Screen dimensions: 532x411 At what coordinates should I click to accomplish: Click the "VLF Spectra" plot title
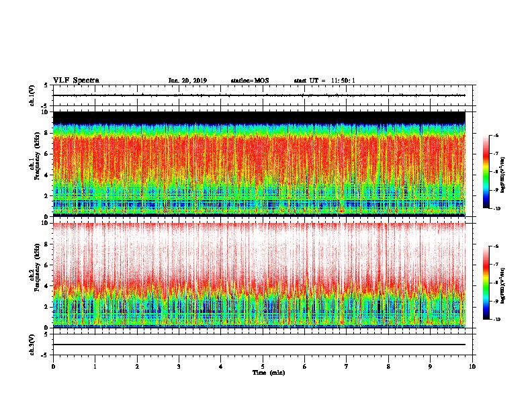(x=76, y=80)
